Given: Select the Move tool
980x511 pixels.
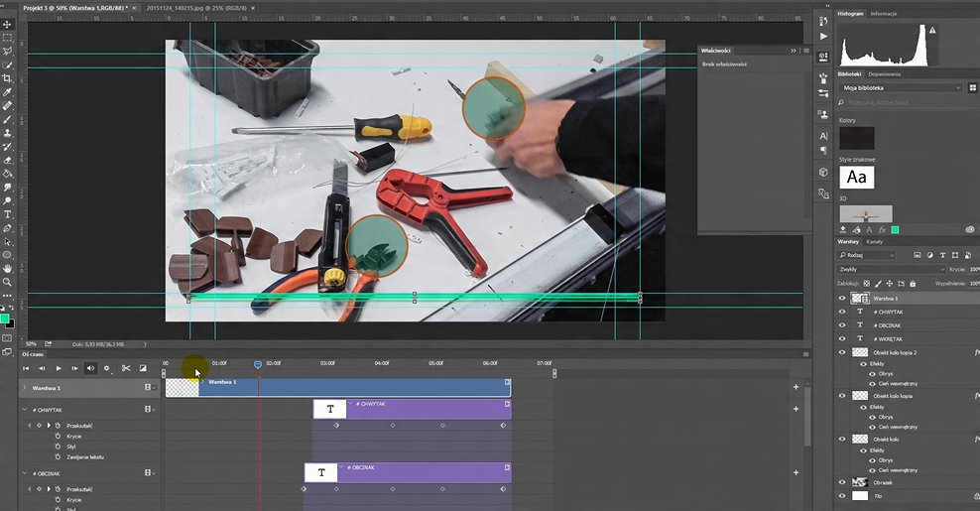Looking at the screenshot, I should click(x=8, y=25).
